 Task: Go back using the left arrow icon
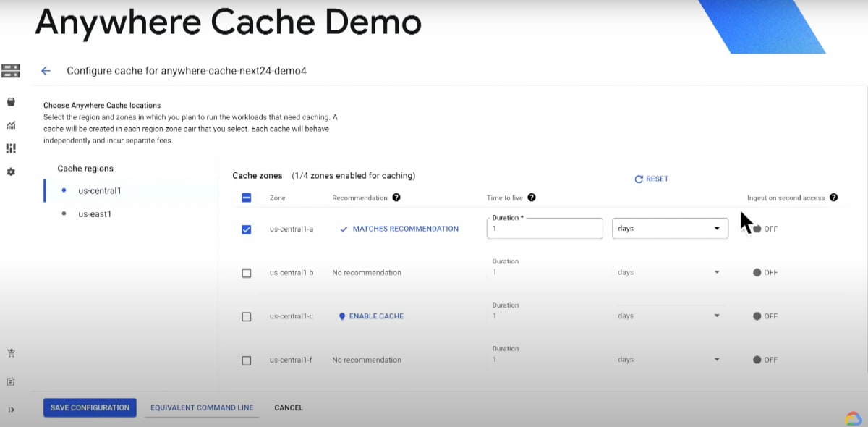tap(46, 71)
